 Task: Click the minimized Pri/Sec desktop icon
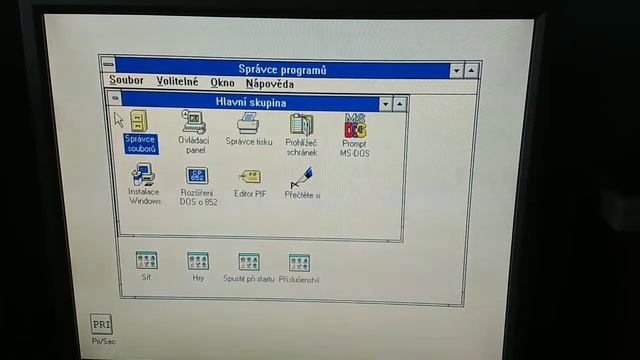tap(101, 324)
